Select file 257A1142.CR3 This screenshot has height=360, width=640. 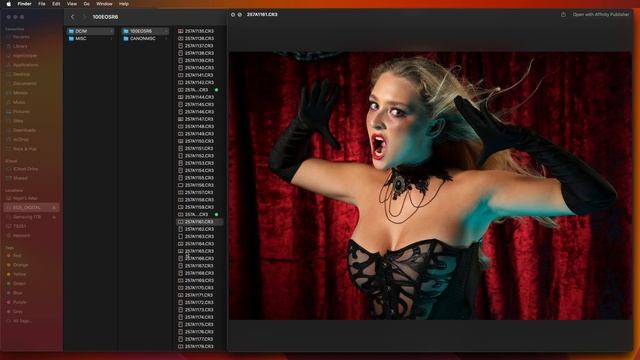click(200, 82)
